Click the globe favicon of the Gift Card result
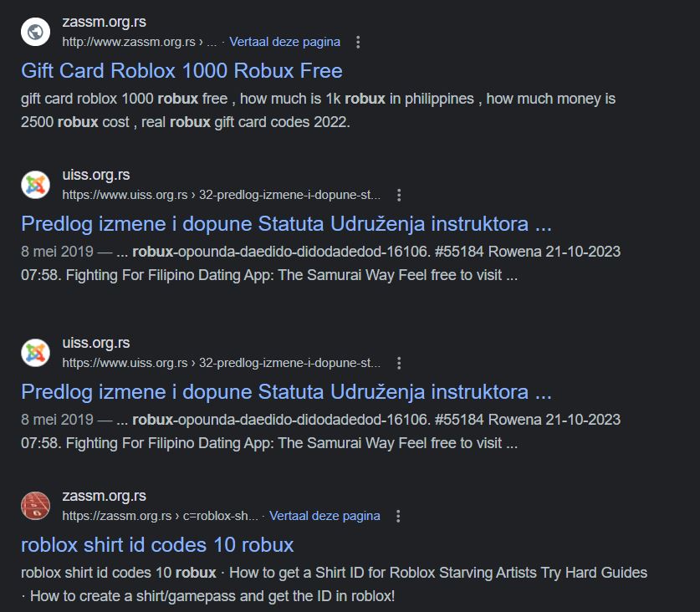Image resolution: width=700 pixels, height=612 pixels. tap(36, 32)
